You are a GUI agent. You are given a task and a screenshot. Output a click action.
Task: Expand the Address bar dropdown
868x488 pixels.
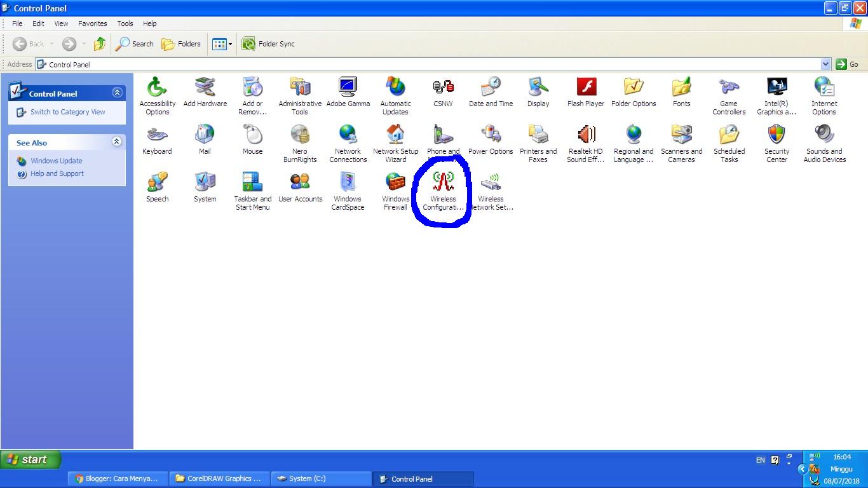826,64
